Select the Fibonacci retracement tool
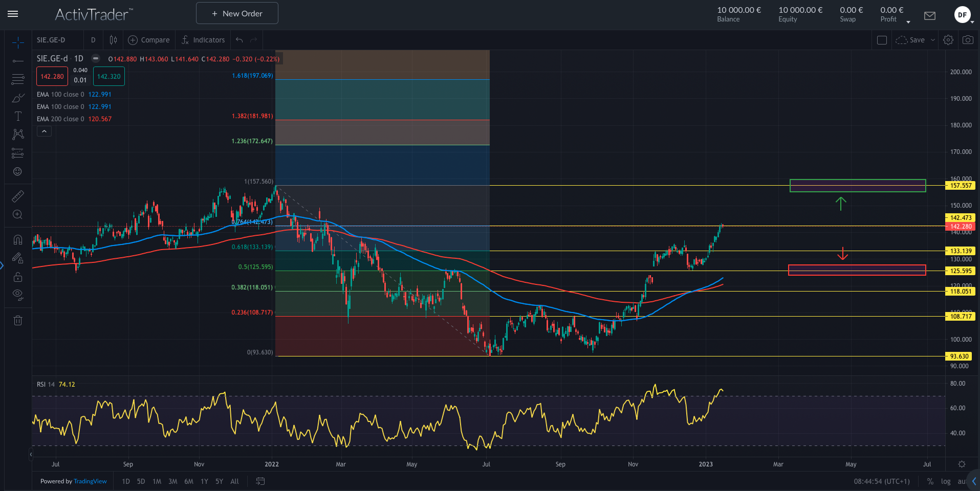The image size is (980, 491). (18, 79)
